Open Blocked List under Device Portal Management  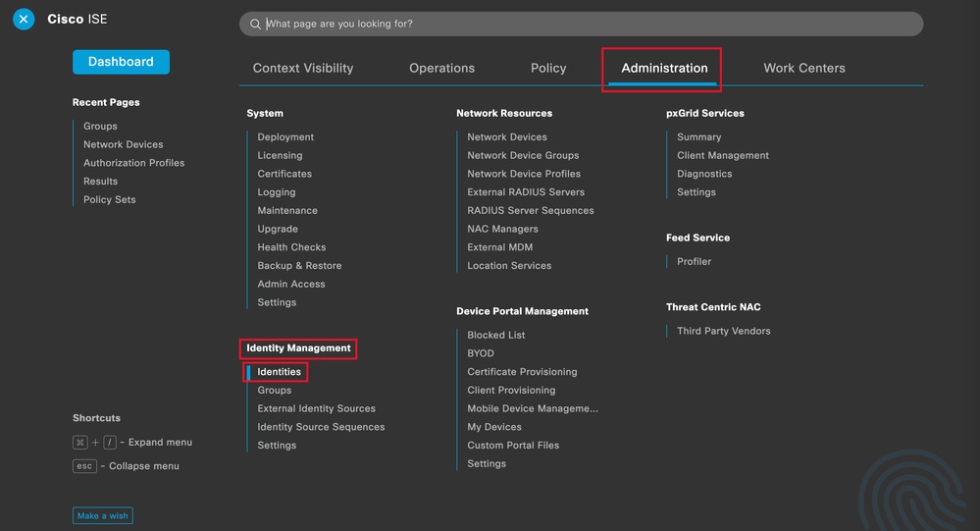tap(496, 336)
